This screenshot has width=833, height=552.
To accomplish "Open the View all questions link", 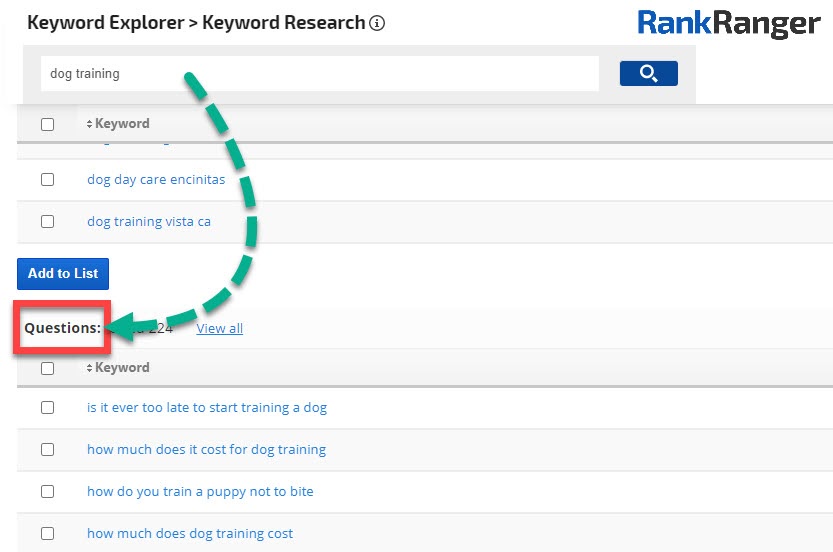I will (219, 328).
